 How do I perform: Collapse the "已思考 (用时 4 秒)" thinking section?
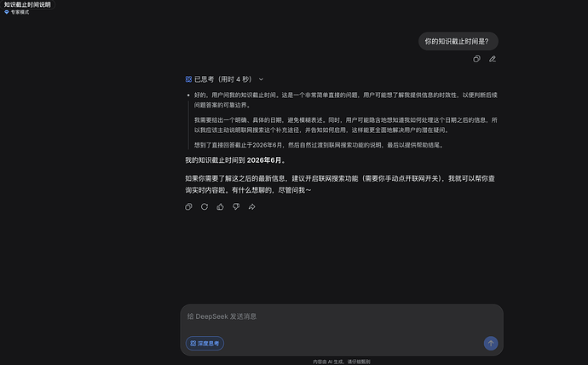tap(261, 79)
